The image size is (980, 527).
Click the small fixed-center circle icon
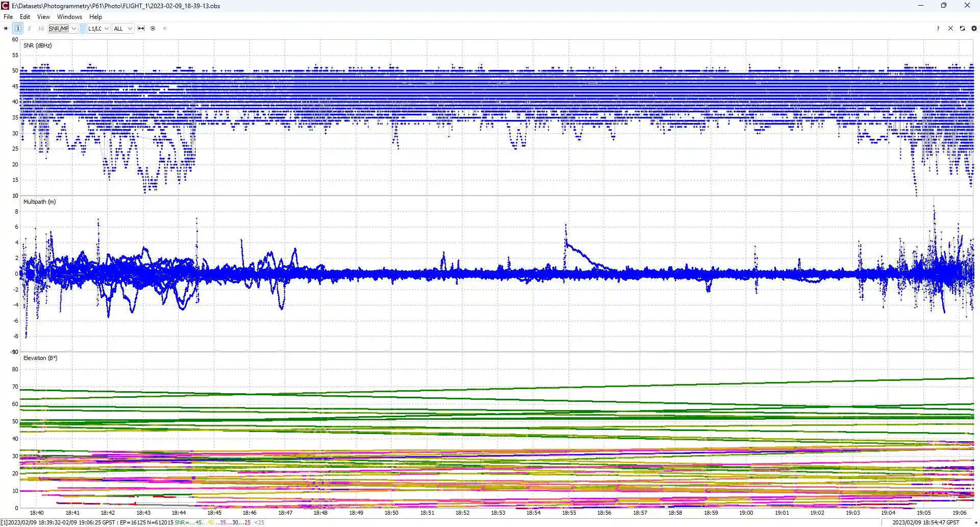tap(164, 29)
